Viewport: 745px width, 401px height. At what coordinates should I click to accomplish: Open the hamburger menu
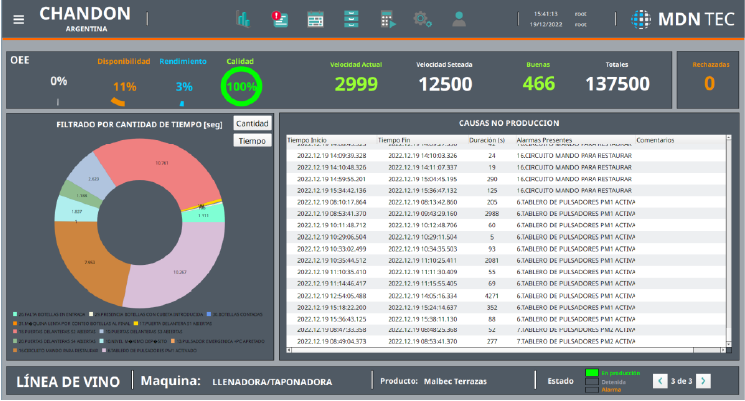(19, 19)
